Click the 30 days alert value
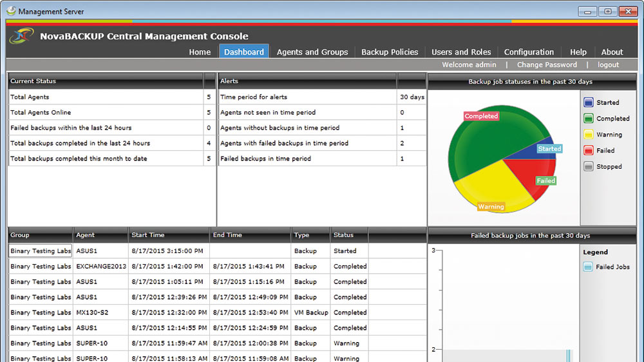This screenshot has width=644, height=362. coord(412,97)
